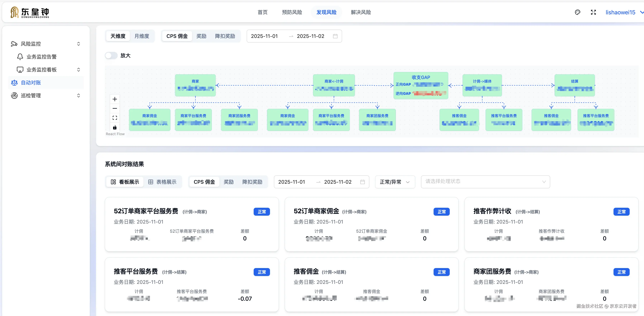The image size is (644, 316).
Task: Click 表格展示 to show table view
Action: (x=163, y=182)
